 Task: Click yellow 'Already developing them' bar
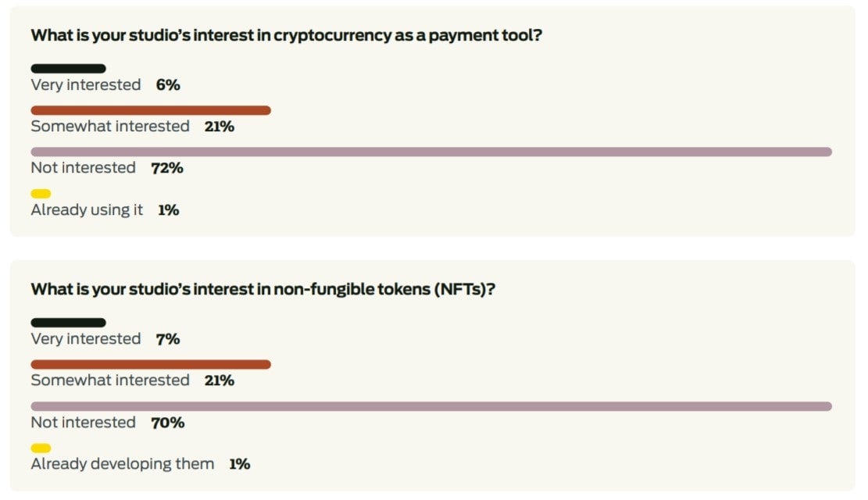click(41, 448)
